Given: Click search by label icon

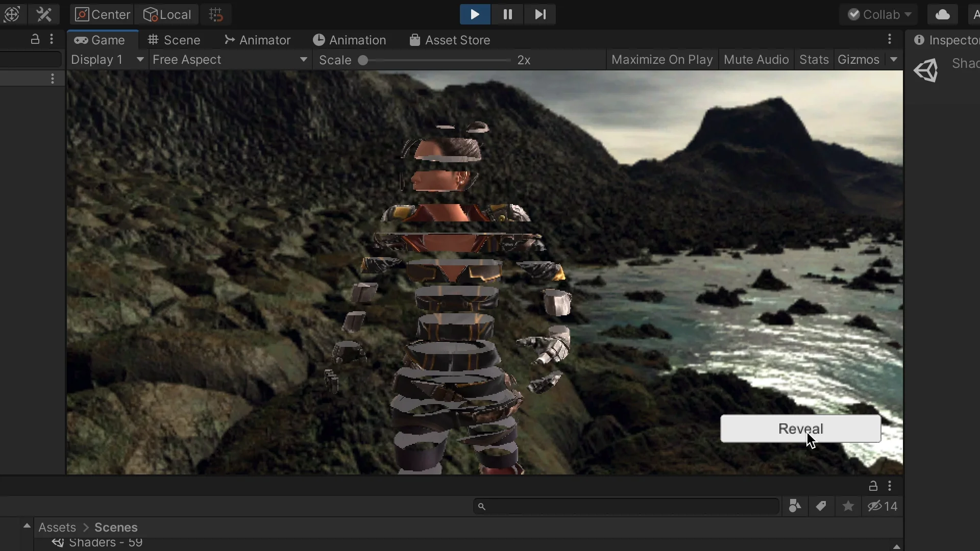Looking at the screenshot, I should click(821, 506).
